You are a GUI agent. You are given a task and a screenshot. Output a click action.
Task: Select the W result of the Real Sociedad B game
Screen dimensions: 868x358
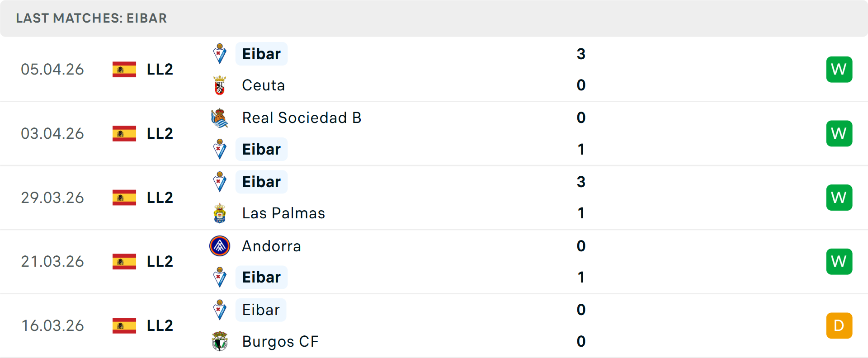click(839, 133)
